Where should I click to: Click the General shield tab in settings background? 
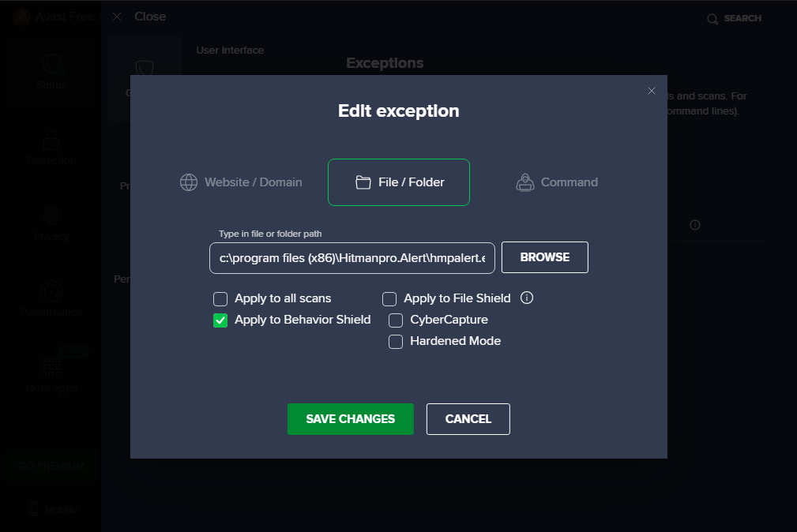click(x=145, y=79)
